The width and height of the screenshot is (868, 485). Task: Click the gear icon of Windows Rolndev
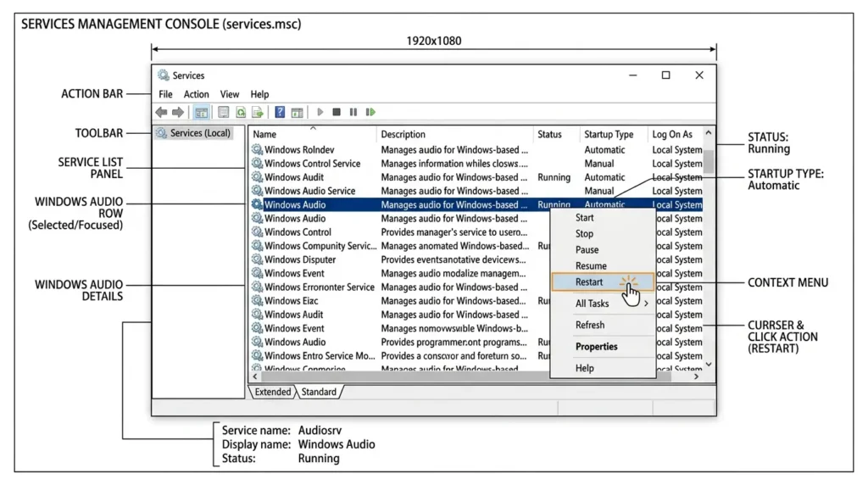click(257, 149)
